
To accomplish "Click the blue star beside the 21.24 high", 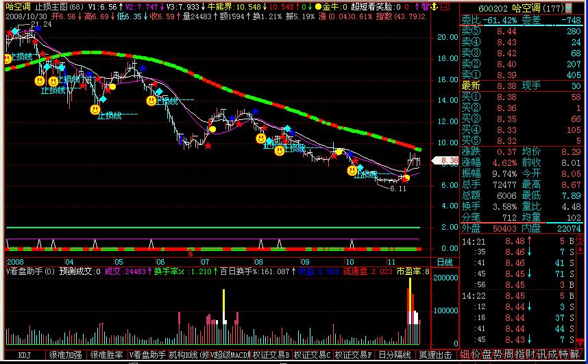I will pos(38,29).
